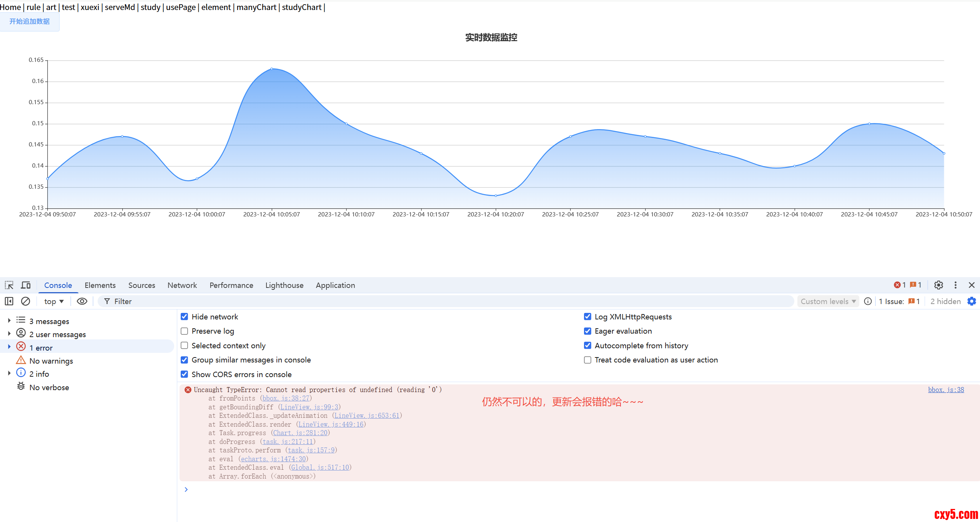Switch to the Elements tab
Viewport: 980px width, 522px height.
100,285
